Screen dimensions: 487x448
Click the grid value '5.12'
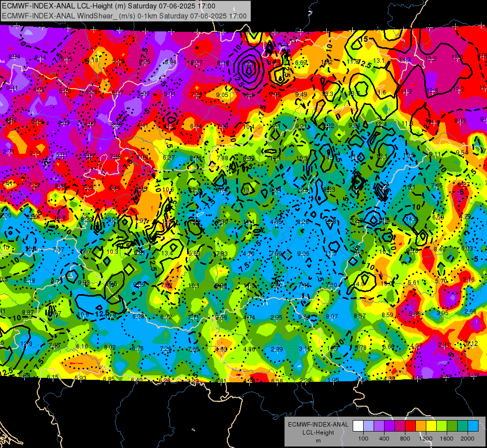click(x=472, y=343)
